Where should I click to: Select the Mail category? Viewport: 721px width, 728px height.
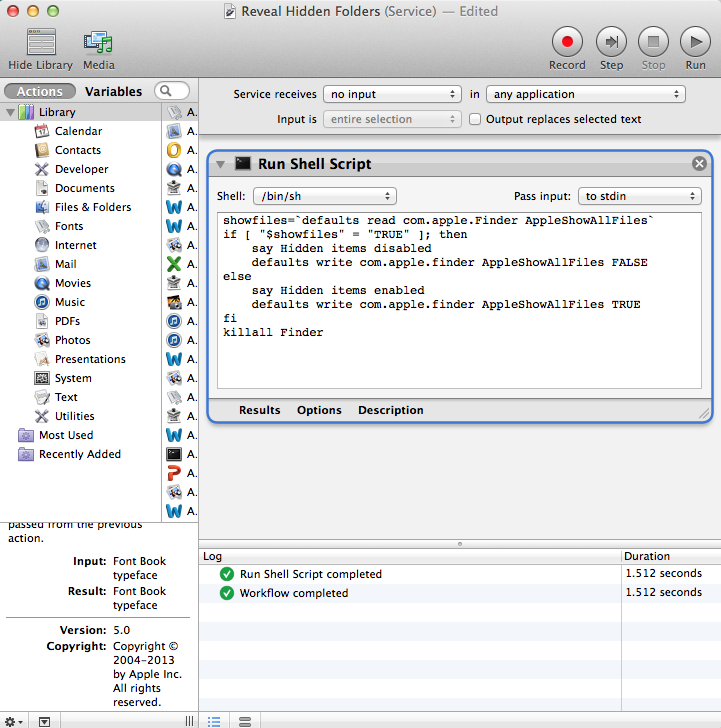[x=65, y=265]
